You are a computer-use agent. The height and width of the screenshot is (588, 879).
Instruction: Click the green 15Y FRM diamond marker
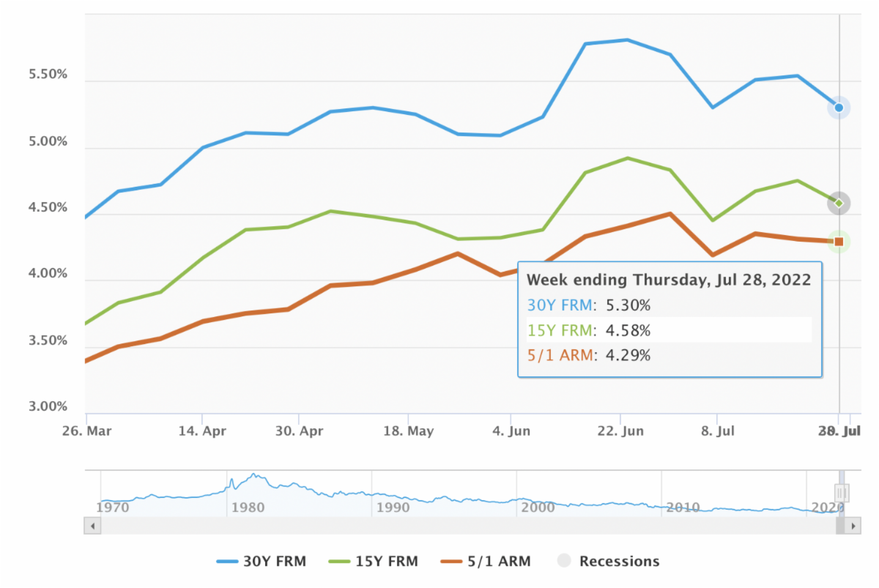pyautogui.click(x=839, y=204)
